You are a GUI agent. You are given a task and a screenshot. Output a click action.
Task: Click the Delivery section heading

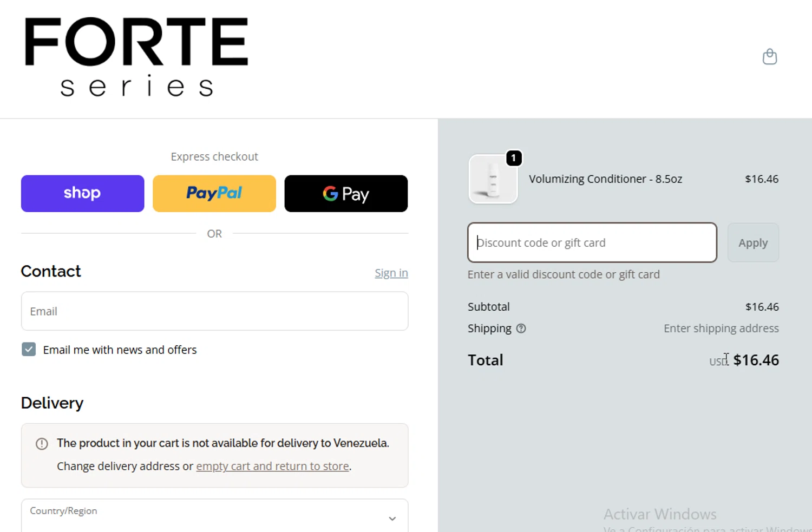52,403
